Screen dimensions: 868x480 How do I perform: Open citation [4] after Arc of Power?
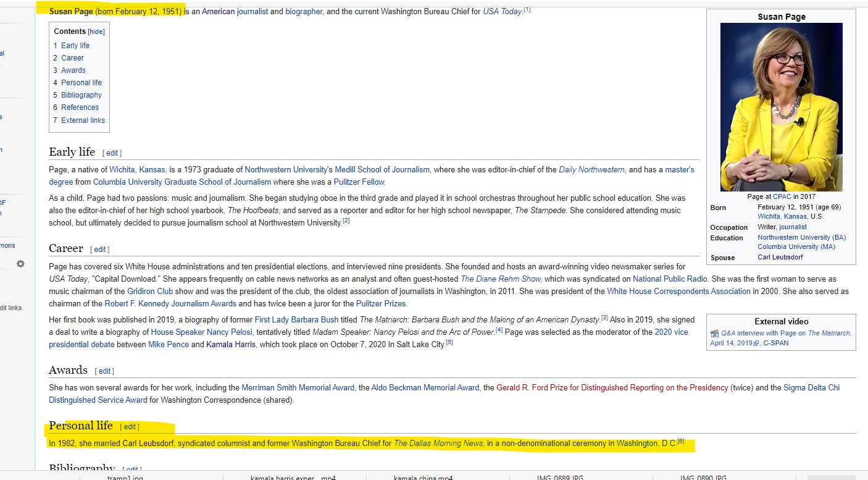point(499,330)
